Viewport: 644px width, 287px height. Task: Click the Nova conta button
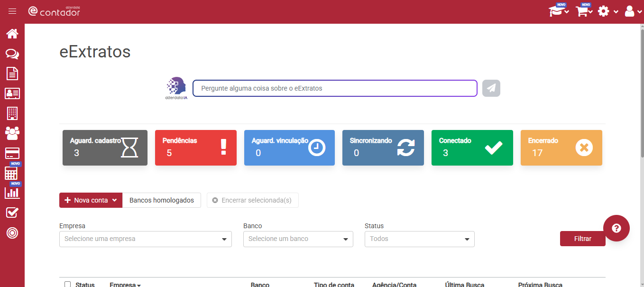point(91,200)
